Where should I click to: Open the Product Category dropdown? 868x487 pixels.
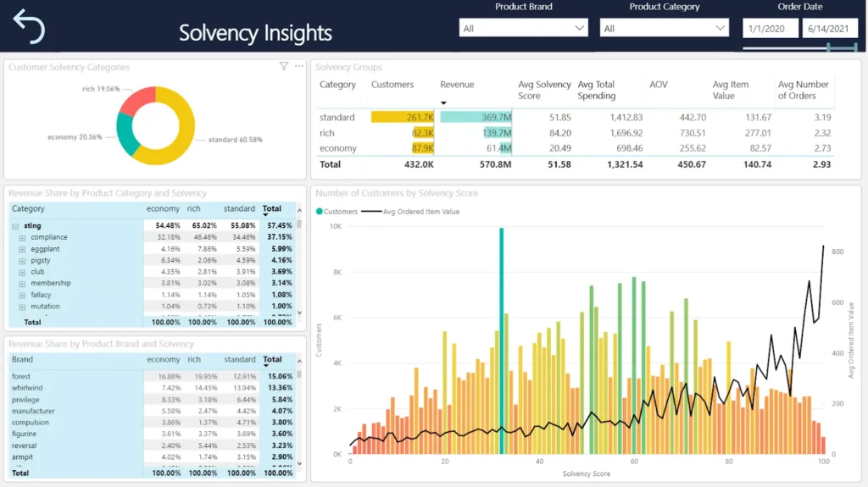(x=664, y=28)
